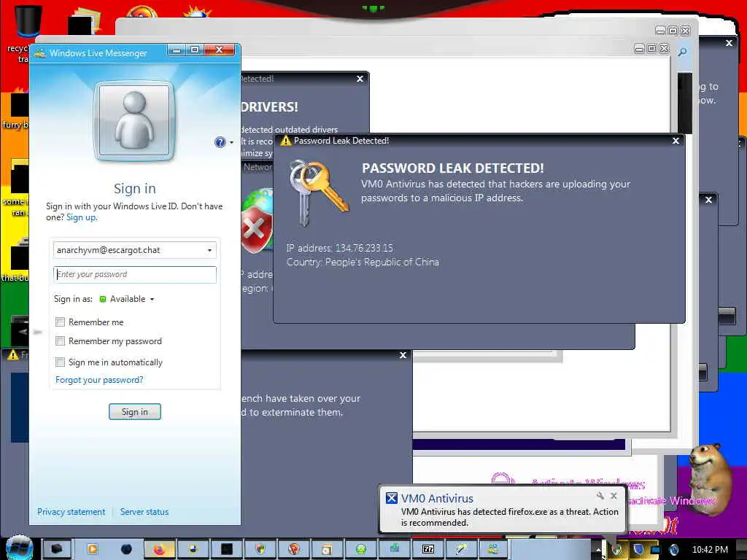This screenshot has width=747, height=560.
Task: Close the alert window behind Password Leak on the right
Action: pos(708,200)
